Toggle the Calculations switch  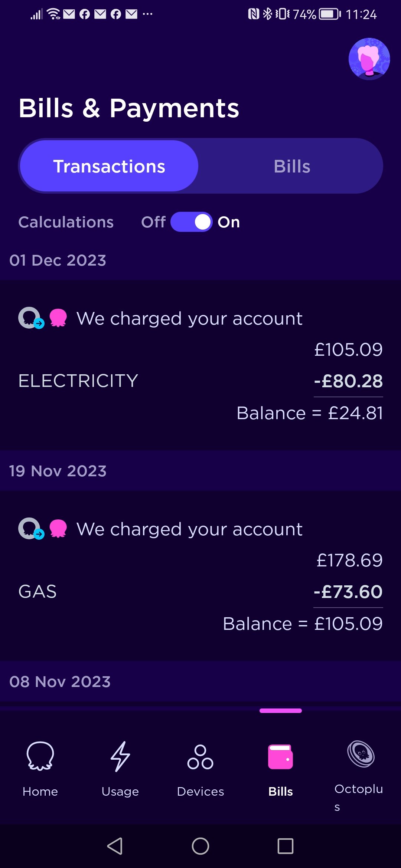point(192,222)
